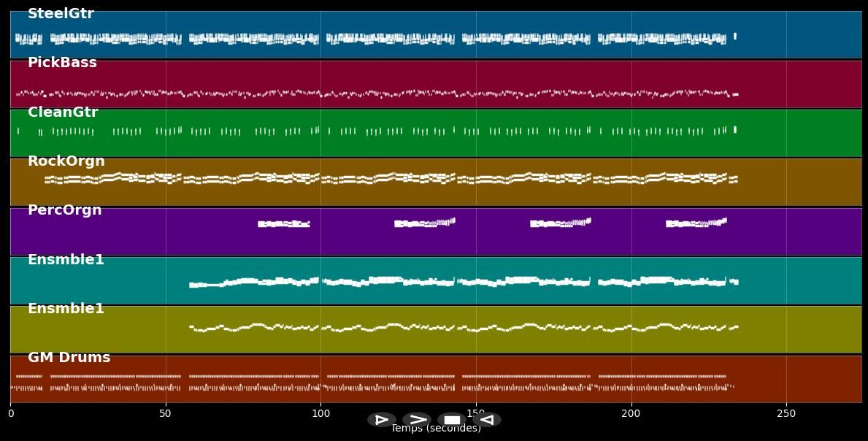Click the play button with the arrow shape
Viewport: 868px width, 441px height.
point(417,420)
